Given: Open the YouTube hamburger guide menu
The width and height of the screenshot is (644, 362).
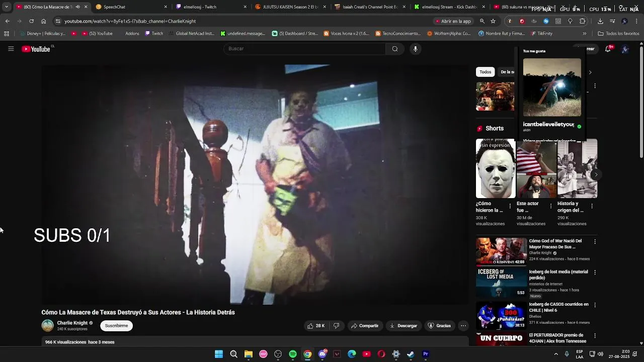Looking at the screenshot, I should coord(11,49).
